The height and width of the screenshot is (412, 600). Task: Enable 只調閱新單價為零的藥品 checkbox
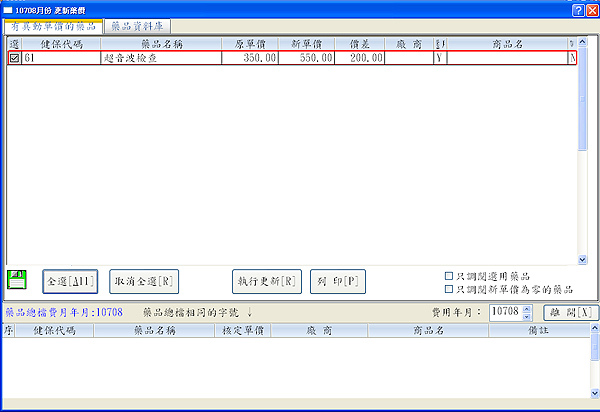click(x=449, y=289)
